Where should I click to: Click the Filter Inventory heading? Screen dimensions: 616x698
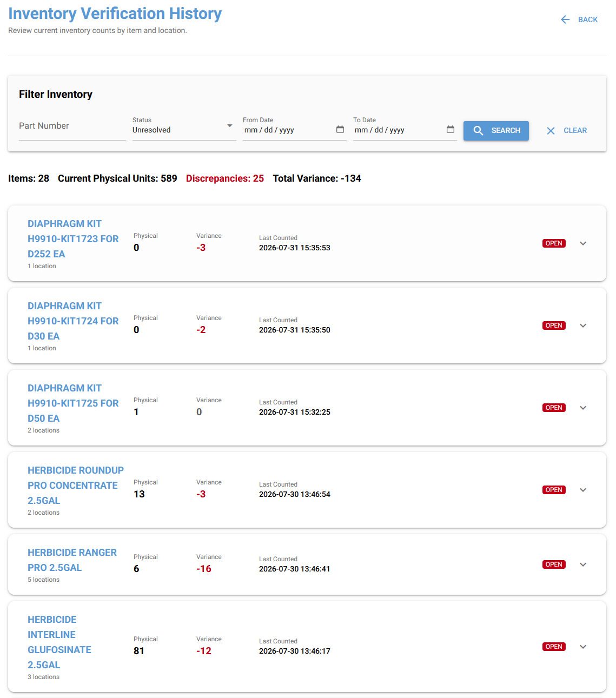click(56, 94)
